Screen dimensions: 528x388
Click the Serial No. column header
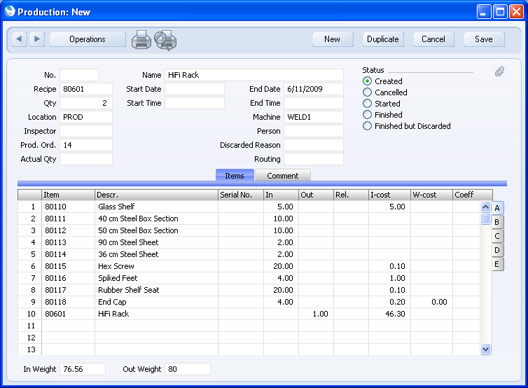point(240,195)
